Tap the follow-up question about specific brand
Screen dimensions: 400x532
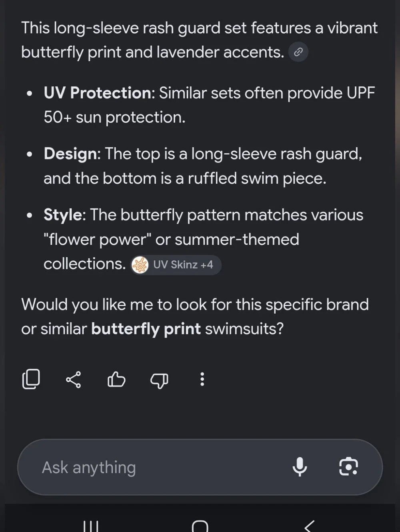pyautogui.click(x=195, y=316)
